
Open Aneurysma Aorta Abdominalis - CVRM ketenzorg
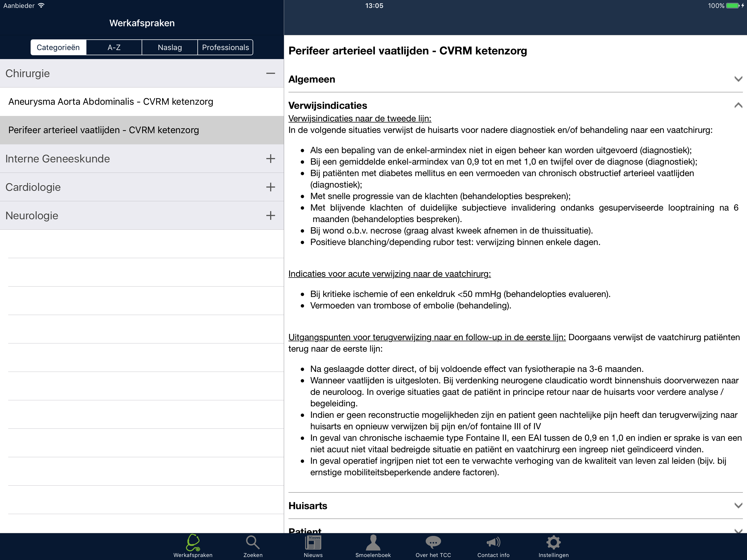[x=111, y=102]
